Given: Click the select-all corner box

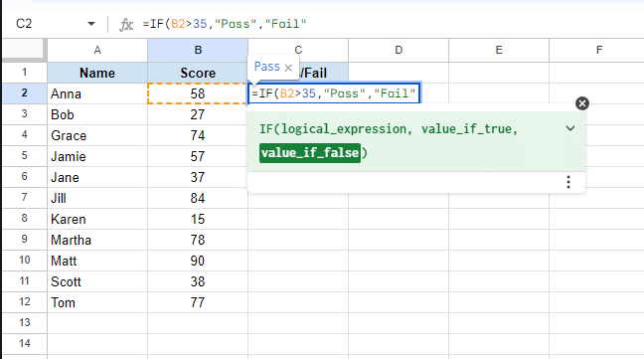Looking at the screenshot, I should pyautogui.click(x=23, y=50).
